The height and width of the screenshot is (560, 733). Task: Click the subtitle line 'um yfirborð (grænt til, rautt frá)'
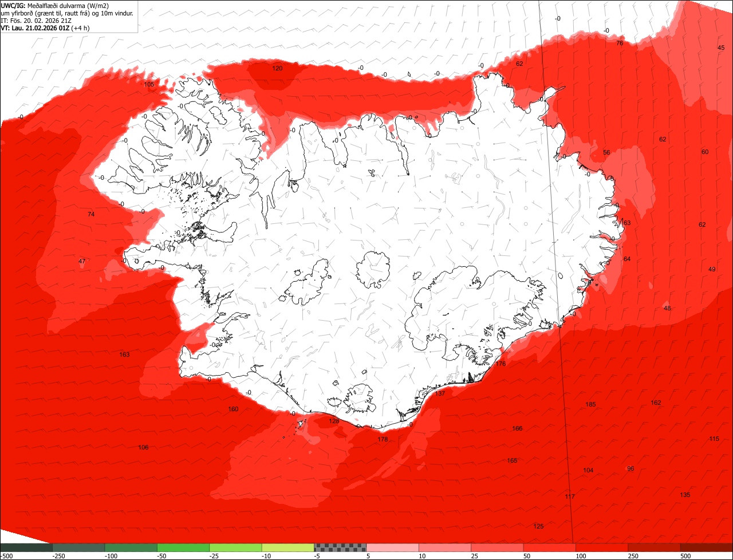(x=48, y=13)
